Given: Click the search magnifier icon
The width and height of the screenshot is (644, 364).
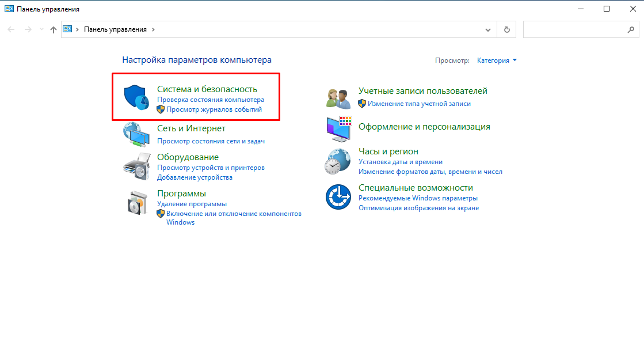Looking at the screenshot, I should coord(631,29).
